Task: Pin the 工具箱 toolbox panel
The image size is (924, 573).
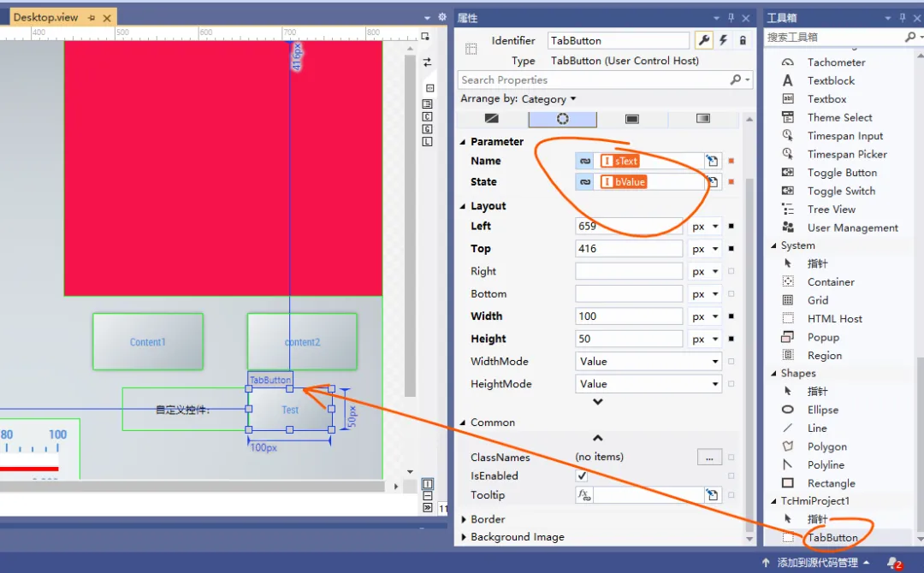Action: pos(903,18)
